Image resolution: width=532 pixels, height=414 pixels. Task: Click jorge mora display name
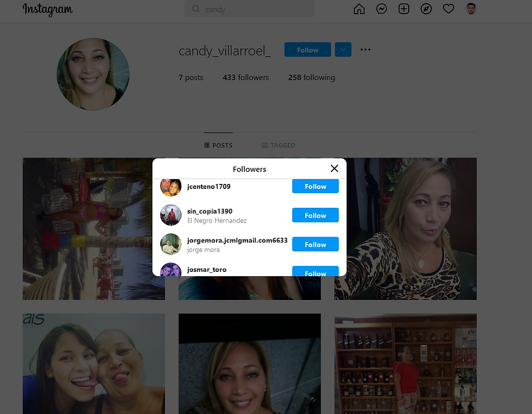click(203, 250)
